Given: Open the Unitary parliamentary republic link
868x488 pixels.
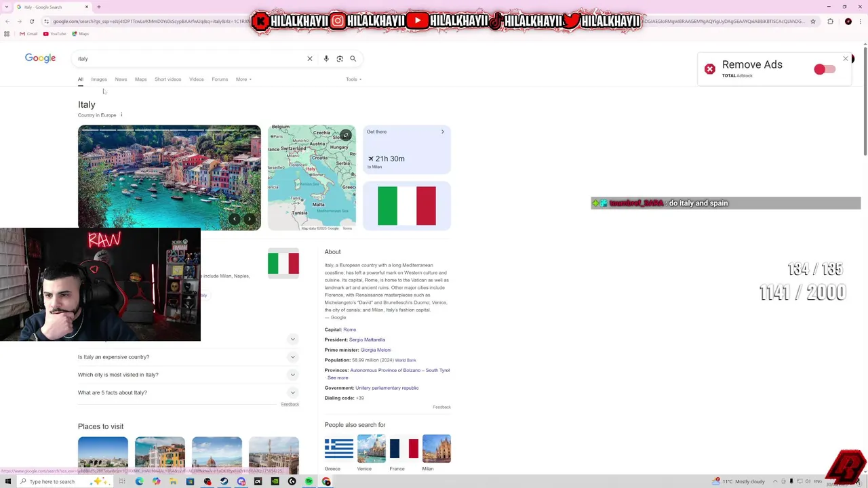Looking at the screenshot, I should (387, 388).
